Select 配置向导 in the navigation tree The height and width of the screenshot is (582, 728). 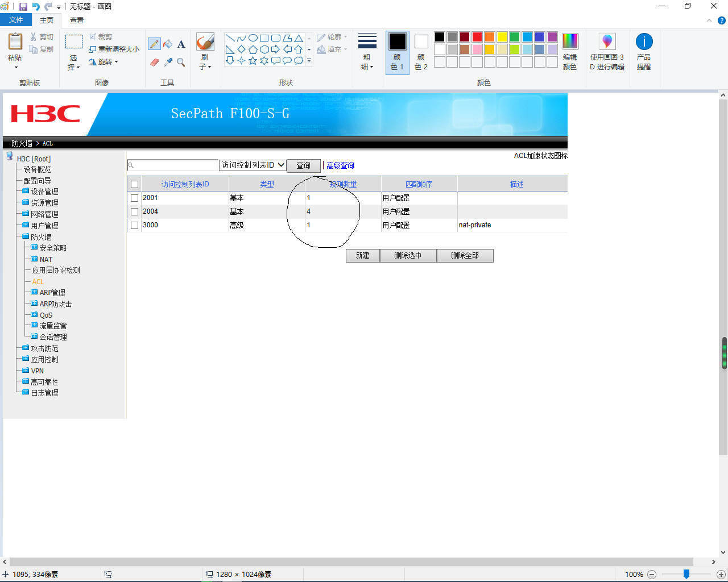[x=38, y=181]
